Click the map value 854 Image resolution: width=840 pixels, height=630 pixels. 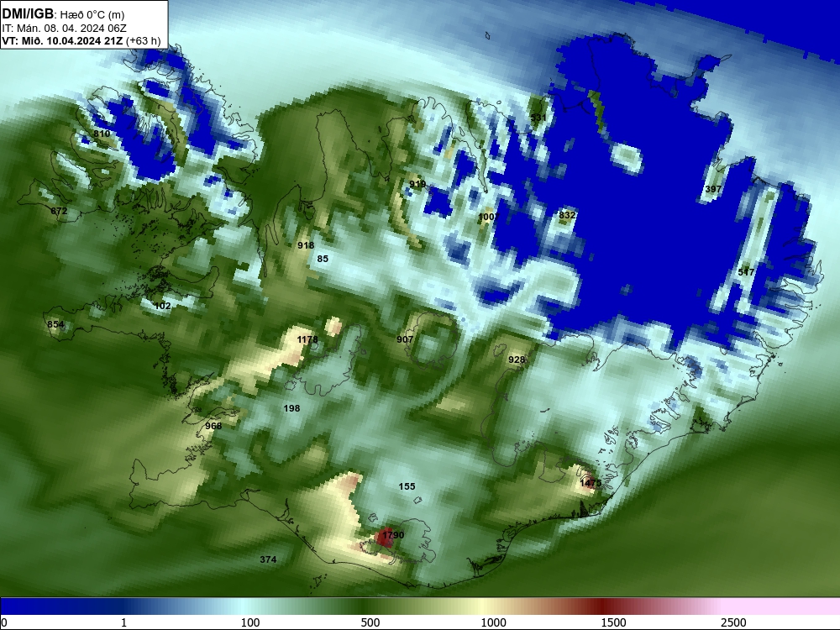pos(55,324)
